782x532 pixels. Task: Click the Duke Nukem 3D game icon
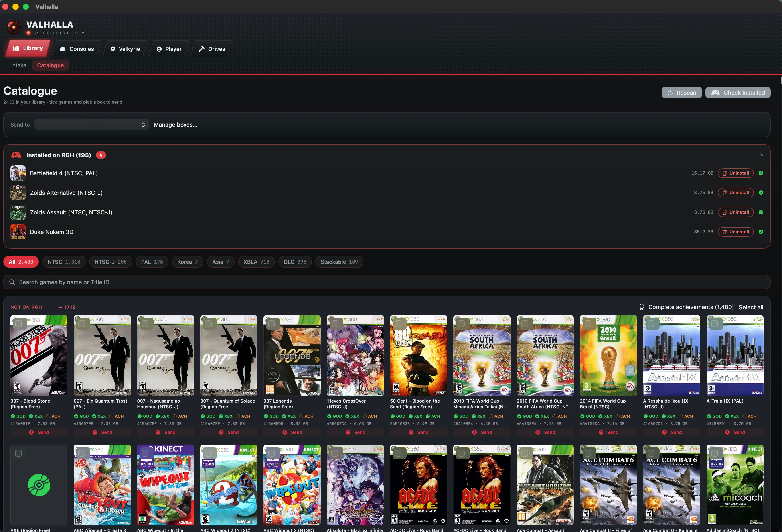tap(18, 232)
